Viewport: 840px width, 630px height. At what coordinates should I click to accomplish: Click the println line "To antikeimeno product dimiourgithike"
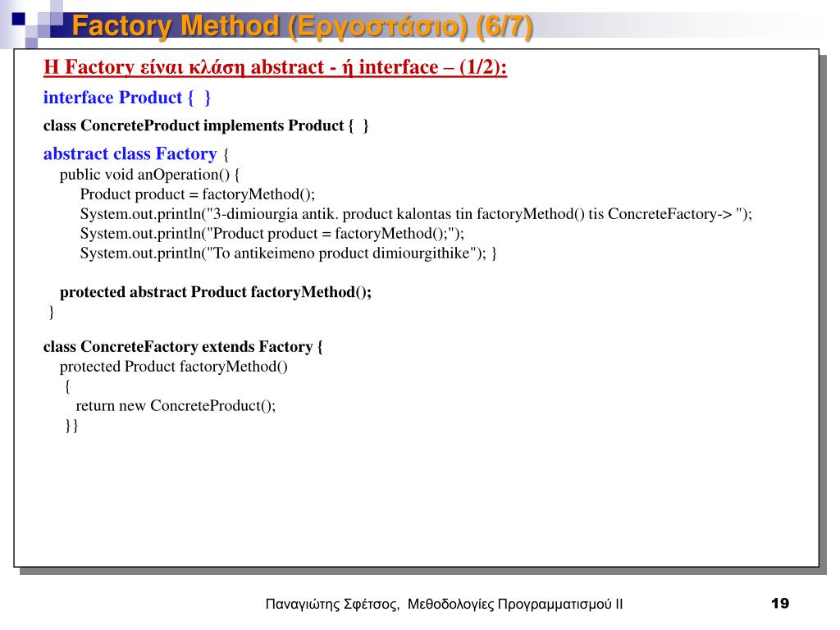tap(288, 253)
